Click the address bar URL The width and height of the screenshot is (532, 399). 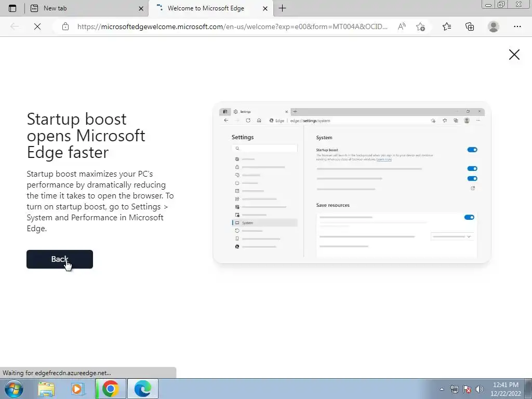232,26
